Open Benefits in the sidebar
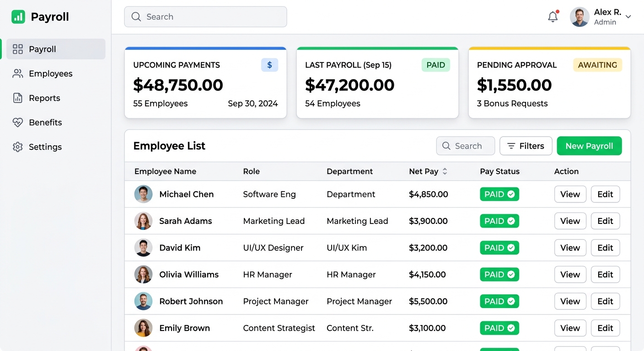 pos(56,122)
